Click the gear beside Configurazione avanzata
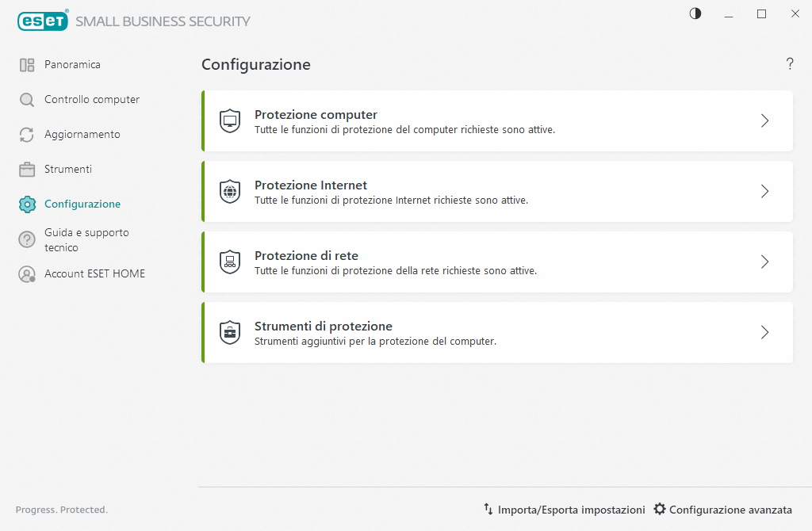The height and width of the screenshot is (531, 812). pyautogui.click(x=660, y=510)
